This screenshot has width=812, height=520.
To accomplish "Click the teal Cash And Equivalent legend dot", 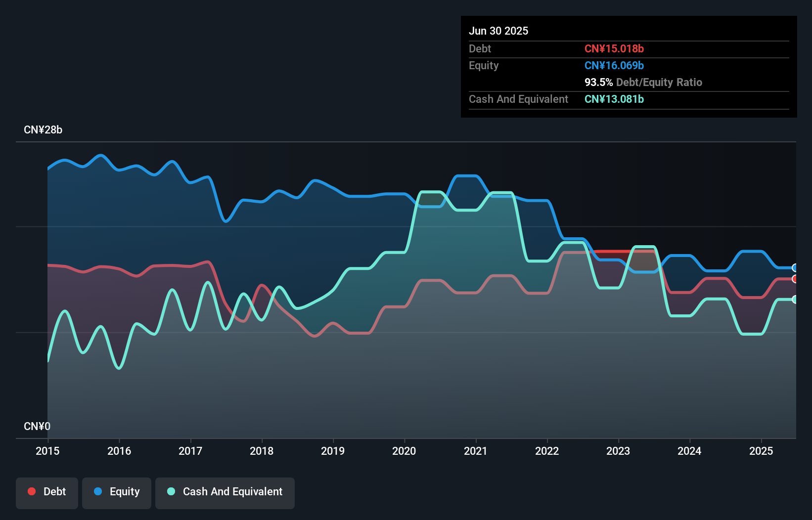I will (171, 491).
